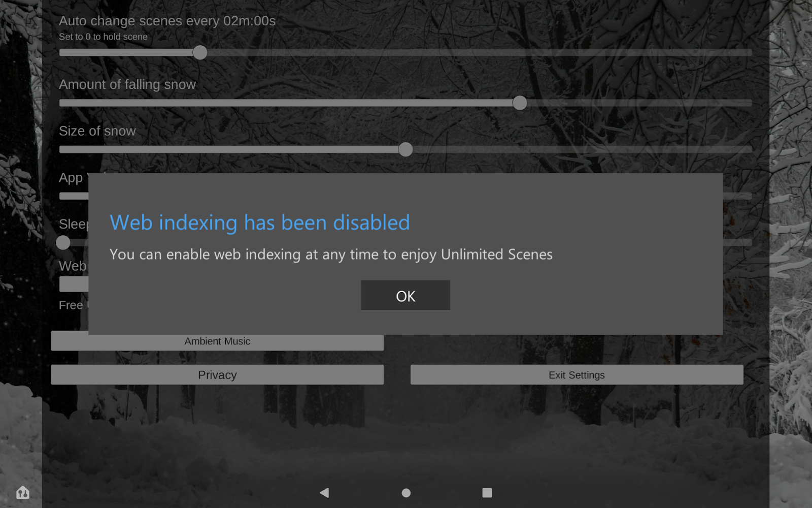This screenshot has height=508, width=812.
Task: Click the 'Size of snow' label
Action: click(x=97, y=131)
